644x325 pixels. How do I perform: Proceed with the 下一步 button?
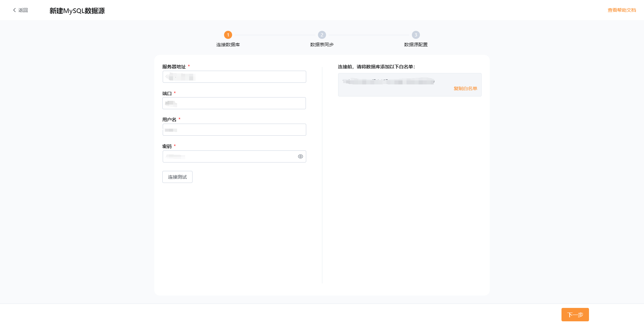pos(575,315)
